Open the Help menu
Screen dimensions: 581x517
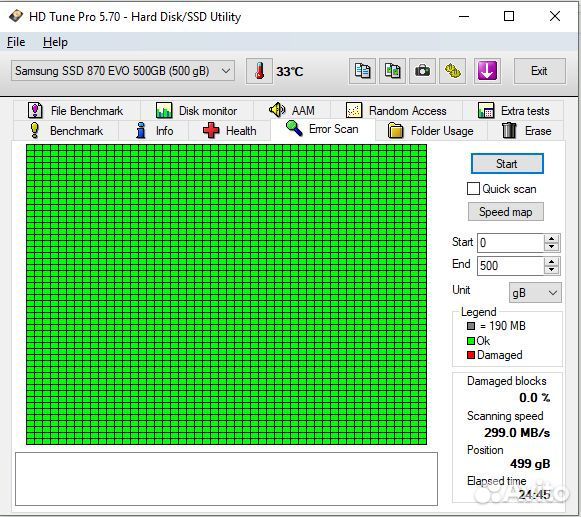point(55,42)
